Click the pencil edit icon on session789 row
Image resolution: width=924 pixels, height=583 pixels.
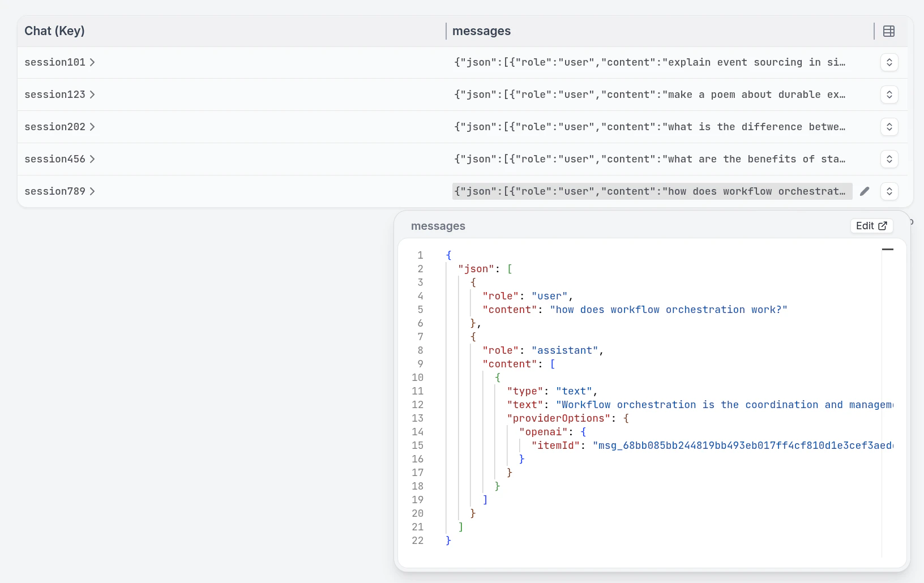pyautogui.click(x=865, y=191)
